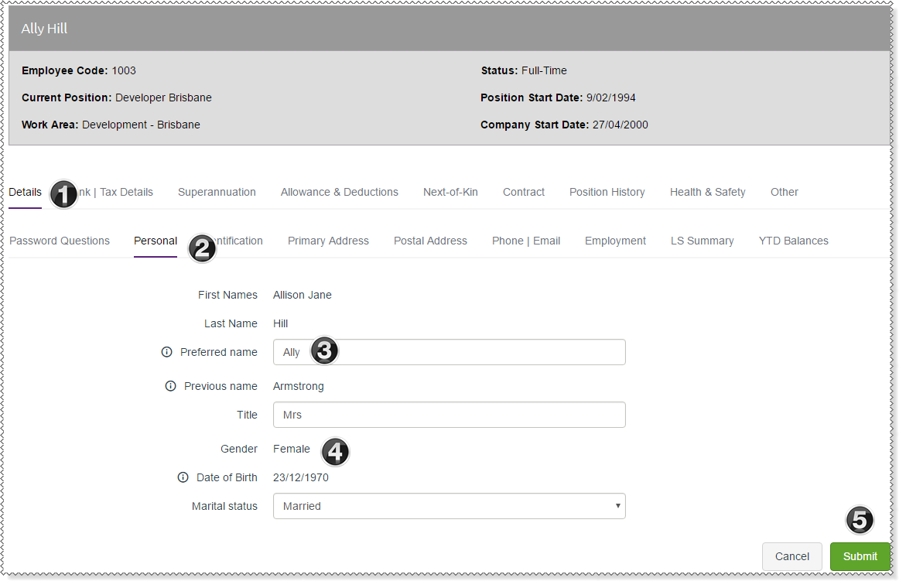The image size is (906, 588).
Task: Select the LS Summary sub-tab
Action: [702, 241]
